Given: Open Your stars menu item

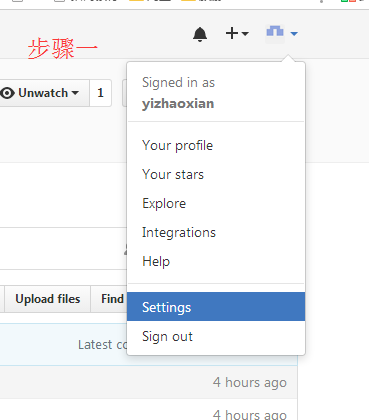Looking at the screenshot, I should click(216, 175).
